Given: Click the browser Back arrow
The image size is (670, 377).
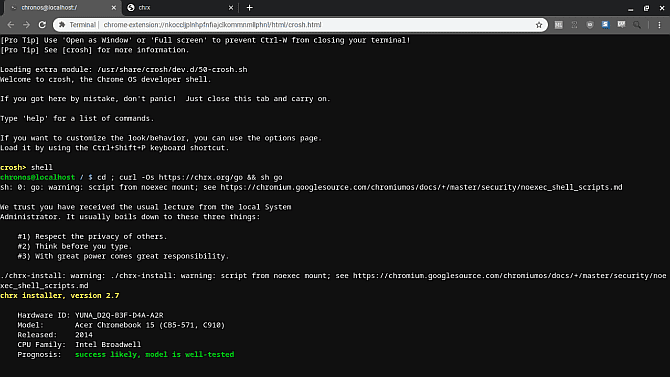Looking at the screenshot, I should (11, 25).
